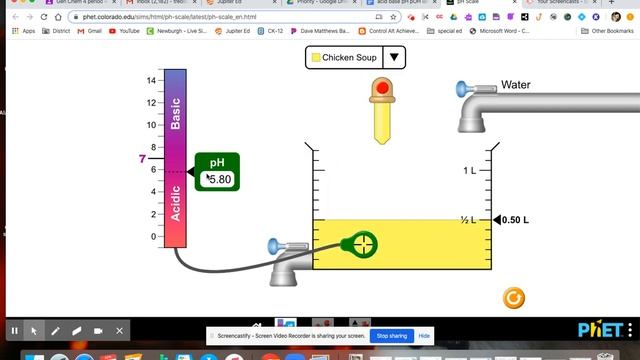Image resolution: width=640 pixels, height=360 pixels.
Task: Reload the page
Action: coord(44,17)
